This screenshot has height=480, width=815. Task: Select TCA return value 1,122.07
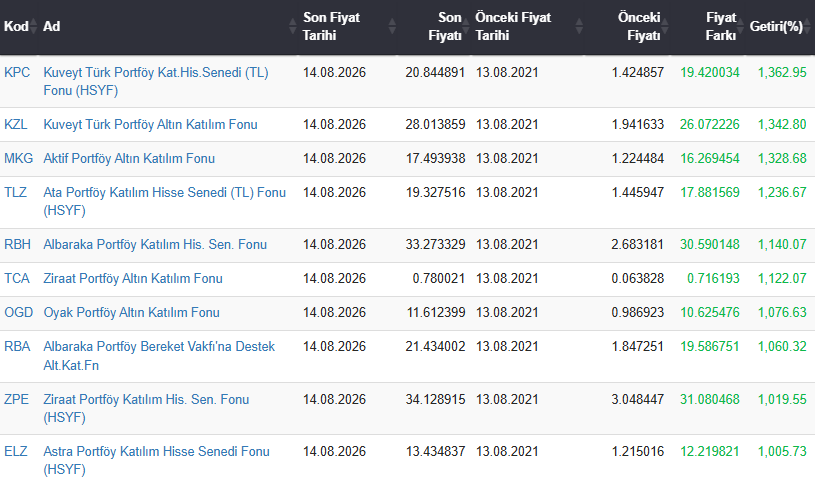pos(782,278)
